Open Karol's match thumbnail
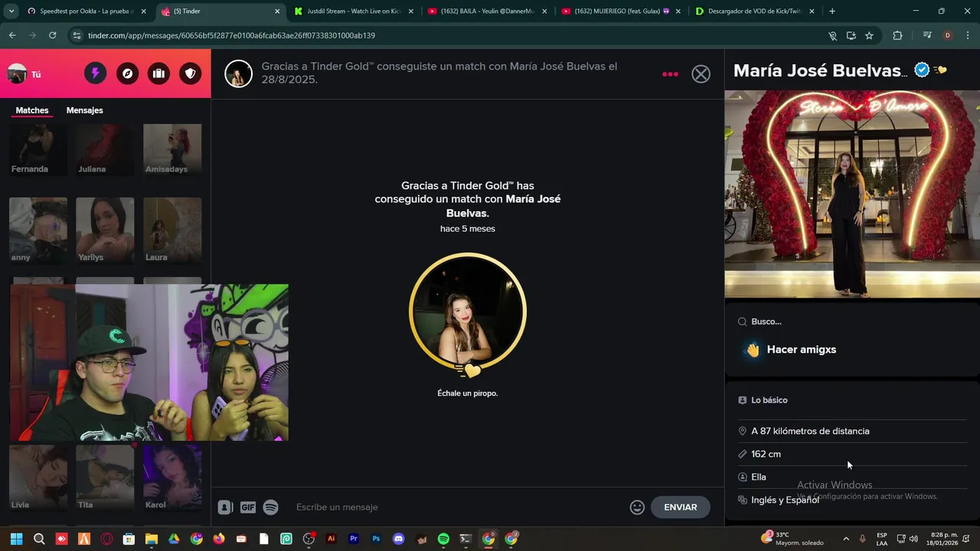Image resolution: width=980 pixels, height=551 pixels. (172, 478)
